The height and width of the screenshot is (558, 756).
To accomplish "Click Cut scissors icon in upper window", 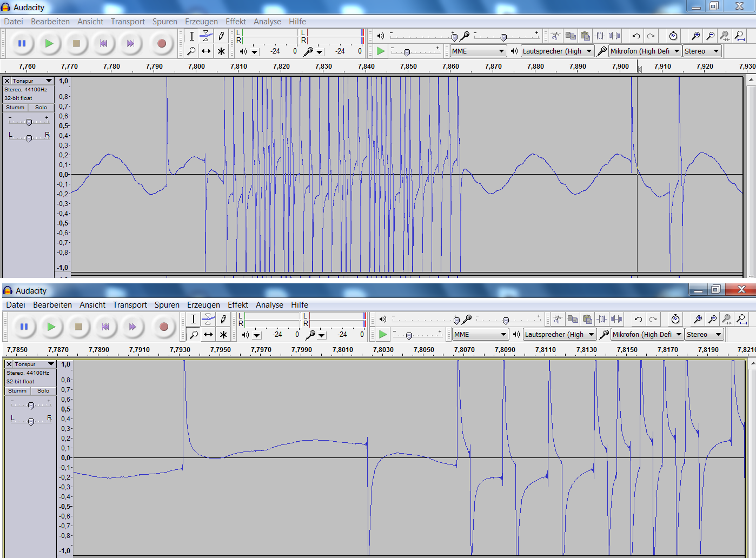I will [556, 36].
